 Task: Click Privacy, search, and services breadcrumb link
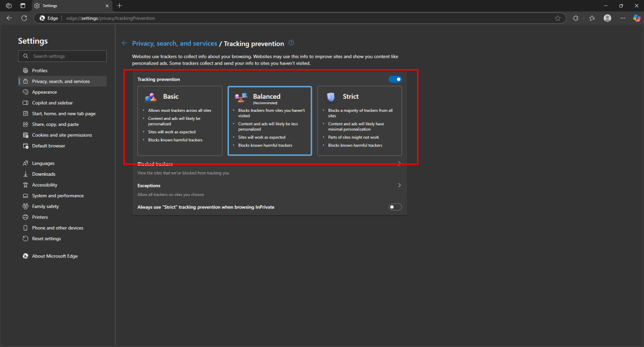175,44
